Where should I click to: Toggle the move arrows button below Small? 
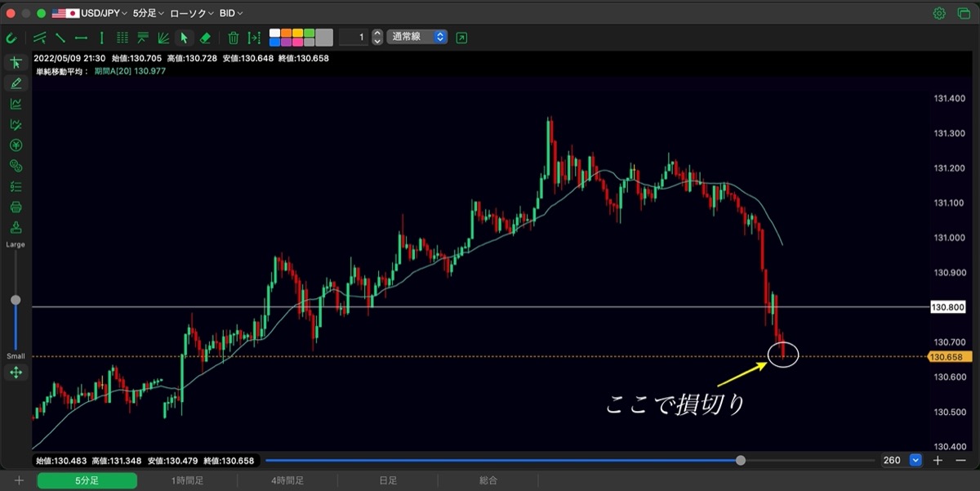coord(16,373)
